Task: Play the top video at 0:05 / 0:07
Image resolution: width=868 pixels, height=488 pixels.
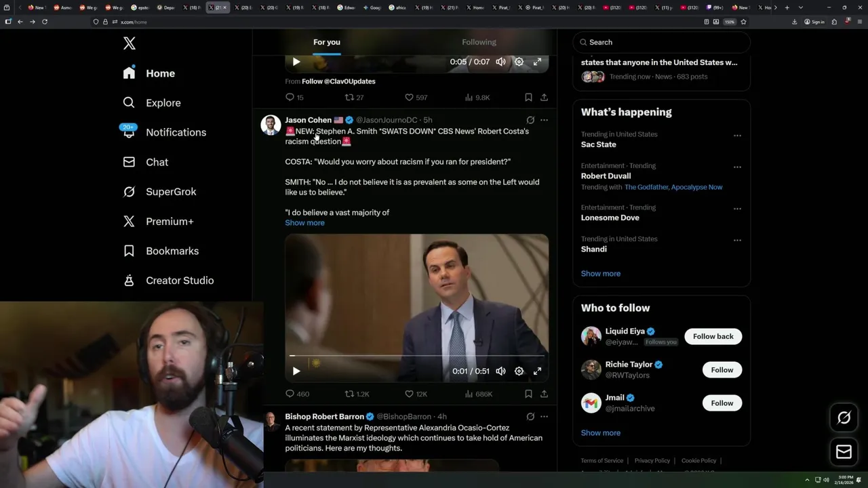Action: point(296,62)
